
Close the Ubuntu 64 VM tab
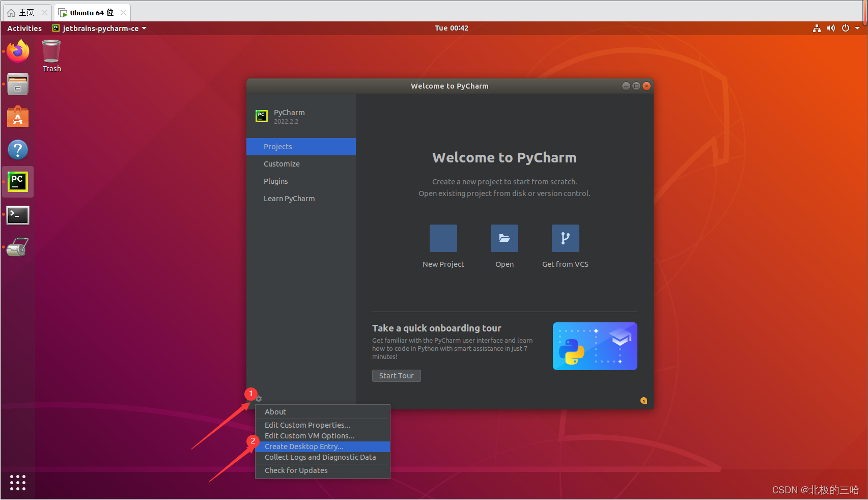123,13
